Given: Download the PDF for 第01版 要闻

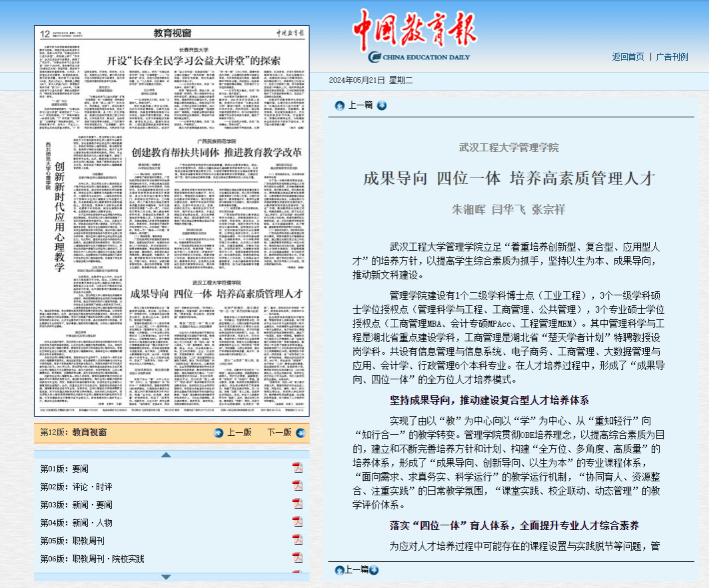Looking at the screenshot, I should point(297,468).
